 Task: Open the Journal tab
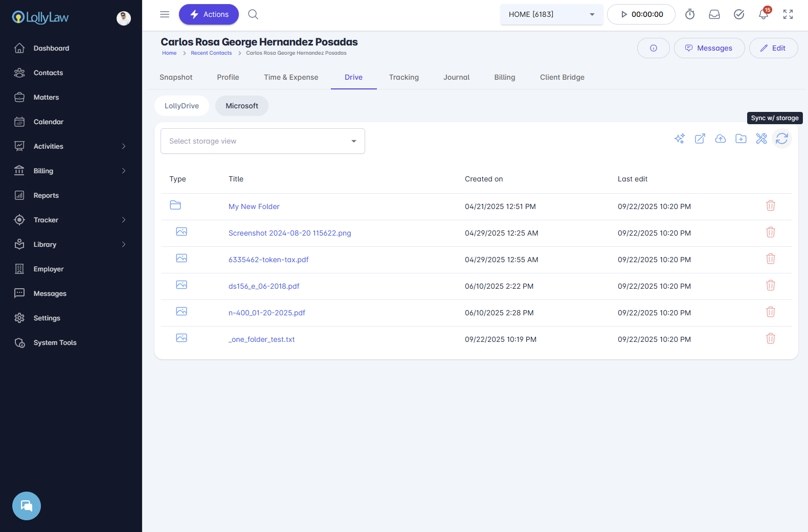(457, 77)
